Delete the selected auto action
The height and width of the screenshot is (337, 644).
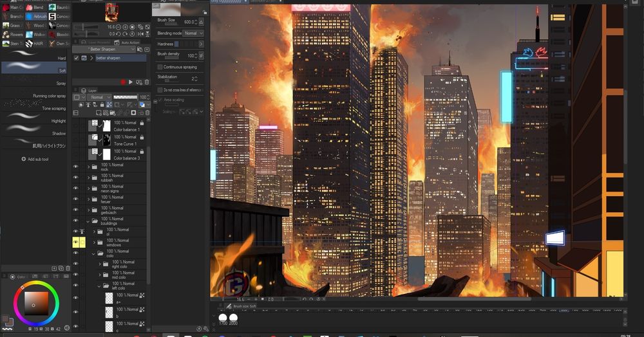[147, 82]
